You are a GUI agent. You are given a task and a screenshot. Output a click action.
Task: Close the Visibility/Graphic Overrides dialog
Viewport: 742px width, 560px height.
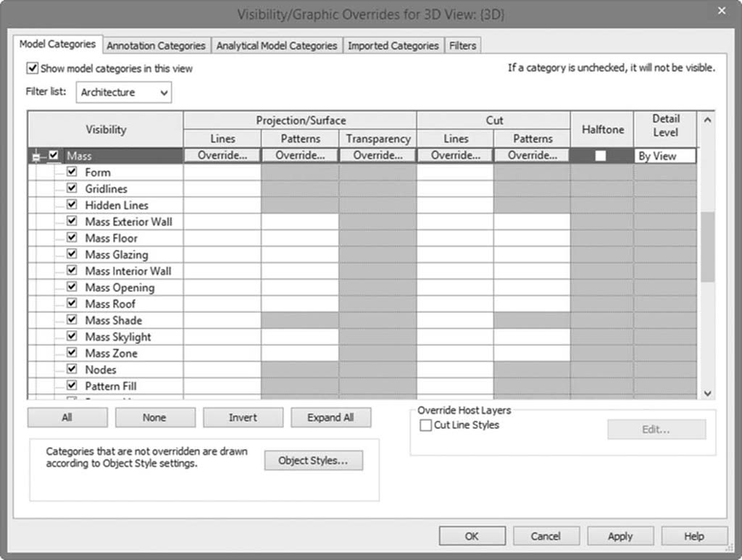[722, 10]
